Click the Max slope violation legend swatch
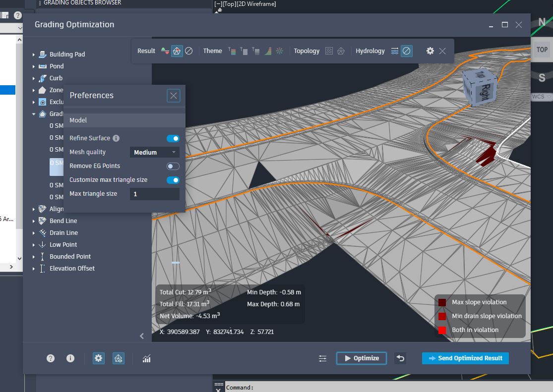The height and width of the screenshot is (392, 553). [x=442, y=302]
